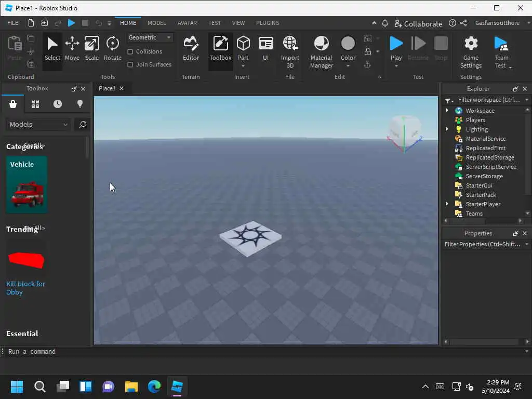
Task: Open Toolbox Marketplace bag tab
Action: (x=13, y=104)
